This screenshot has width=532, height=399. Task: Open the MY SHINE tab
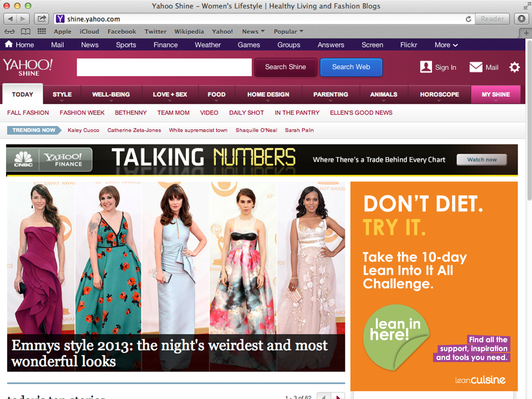coord(495,94)
